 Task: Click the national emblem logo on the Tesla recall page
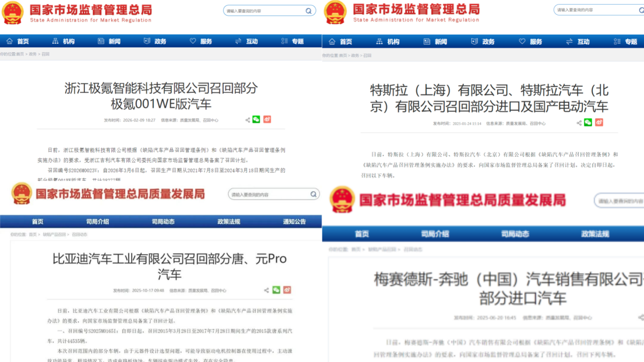(335, 12)
